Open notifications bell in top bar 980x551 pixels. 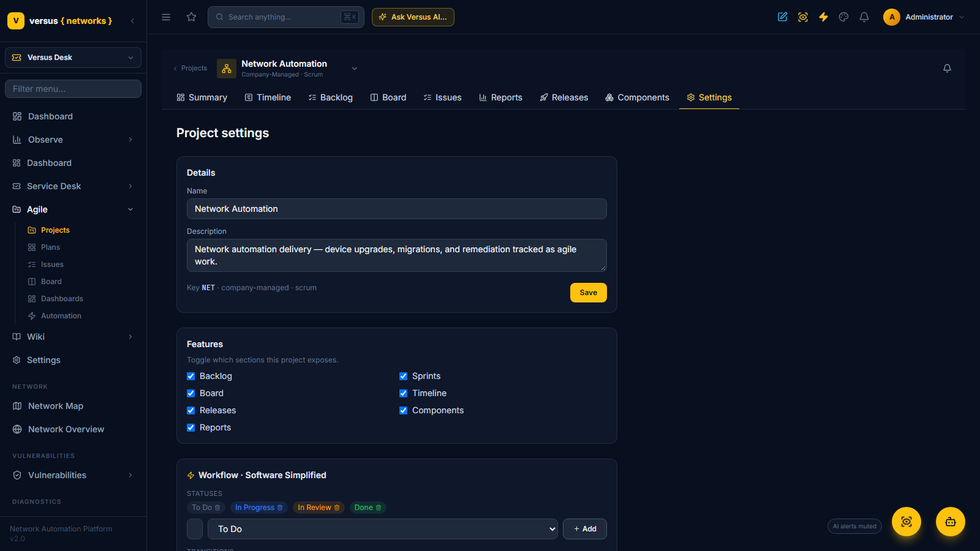coord(864,17)
